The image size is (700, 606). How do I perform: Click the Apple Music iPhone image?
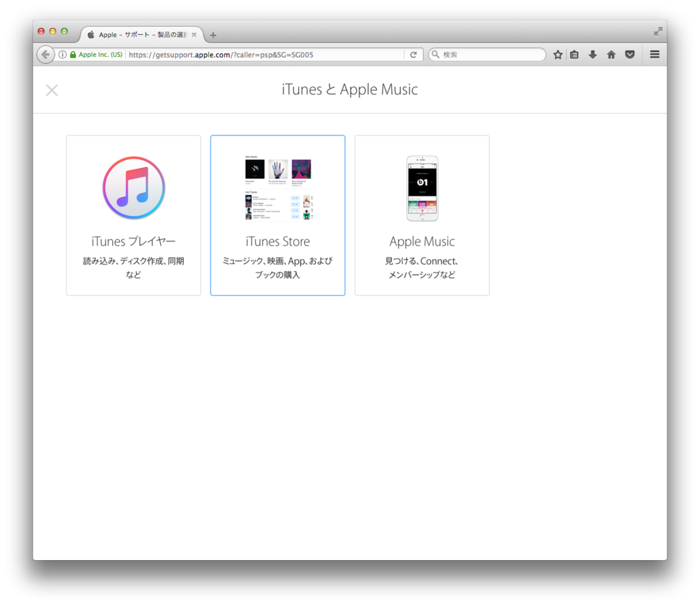coord(422,188)
